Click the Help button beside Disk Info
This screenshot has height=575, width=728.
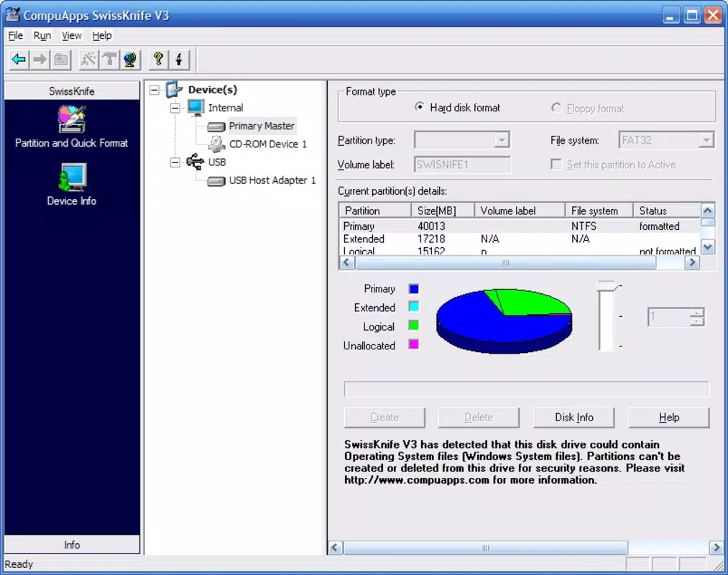click(669, 417)
